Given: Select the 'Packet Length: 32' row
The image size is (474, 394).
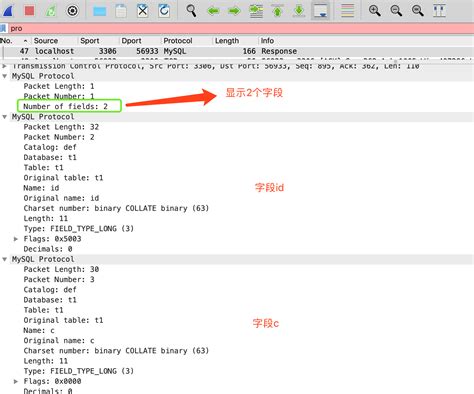Looking at the screenshot, I should click(x=61, y=127).
